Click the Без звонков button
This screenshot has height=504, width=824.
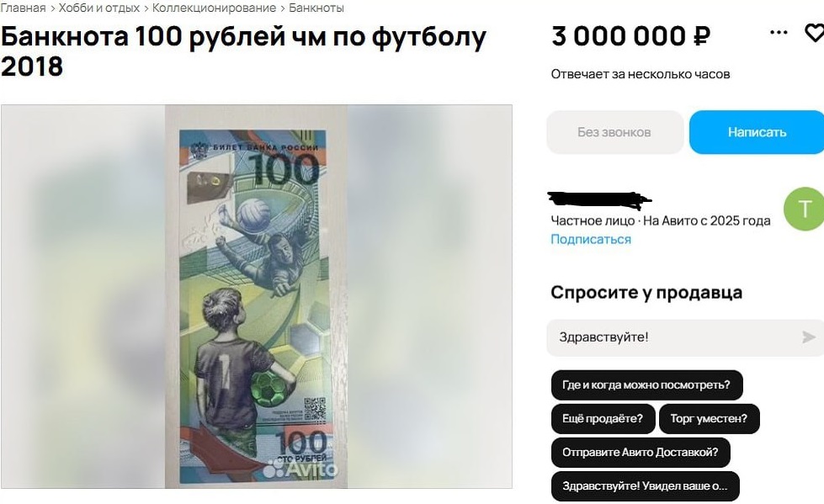click(615, 132)
